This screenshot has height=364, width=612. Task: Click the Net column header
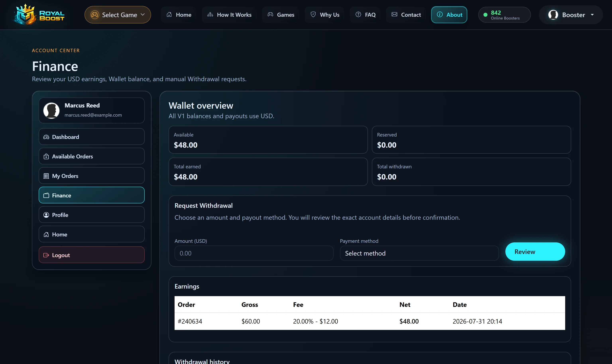405,305
